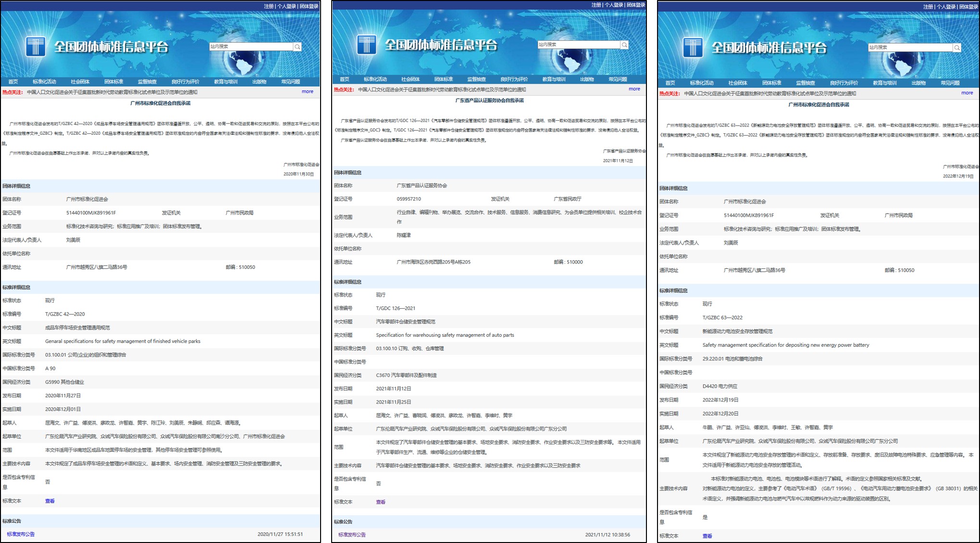The height and width of the screenshot is (543, 980).
Task: Click the search magnifier icon in the middle page
Action: 624,45
